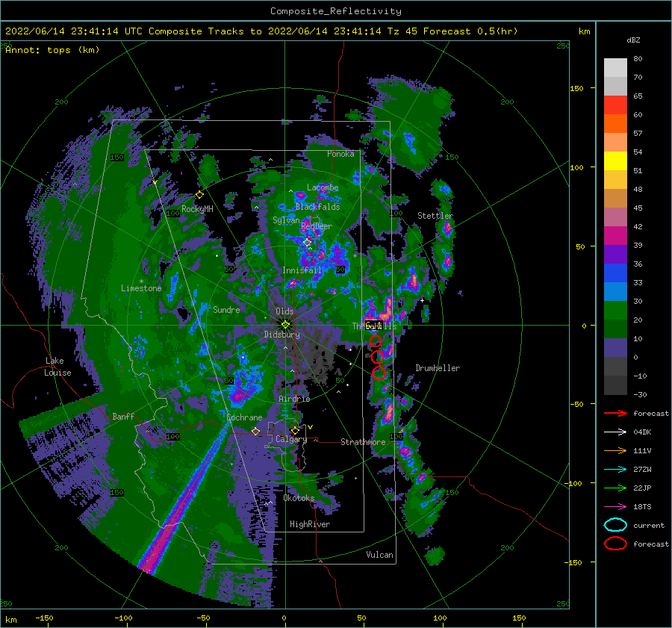Click the yellow radar-site marker near Didsbury
672x628 pixels.
(x=285, y=325)
